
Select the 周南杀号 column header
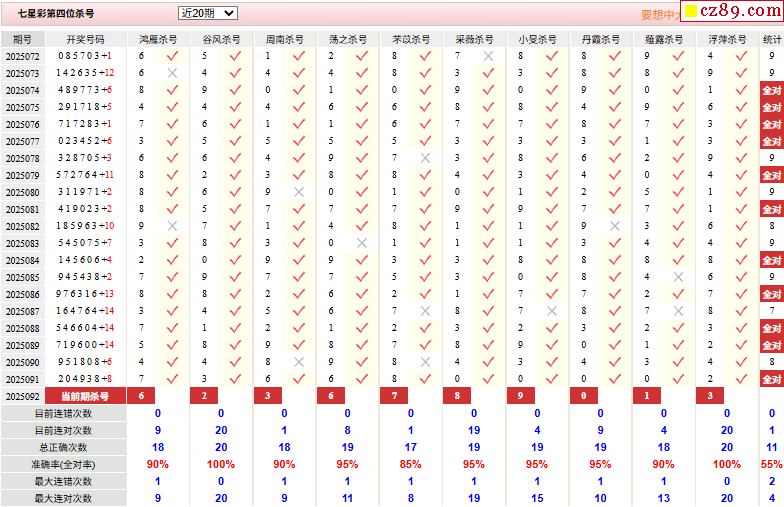[284, 40]
